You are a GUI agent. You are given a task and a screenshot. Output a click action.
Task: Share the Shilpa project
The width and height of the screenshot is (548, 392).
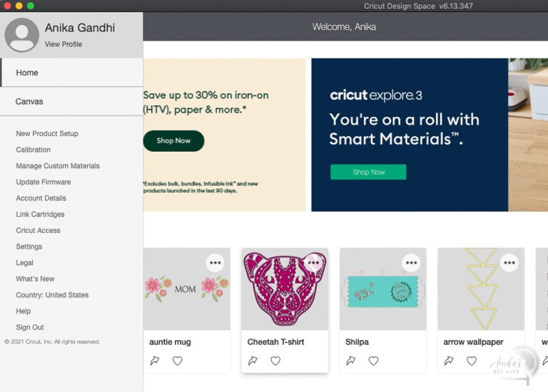(350, 361)
